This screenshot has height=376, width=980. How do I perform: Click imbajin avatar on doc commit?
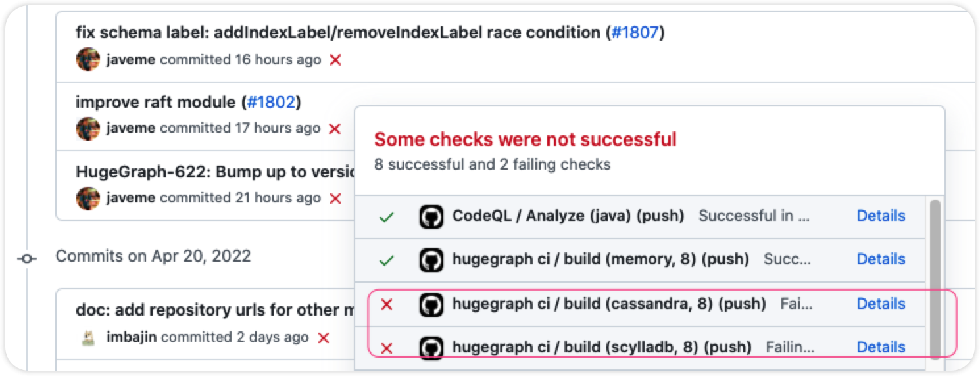pos(87,338)
